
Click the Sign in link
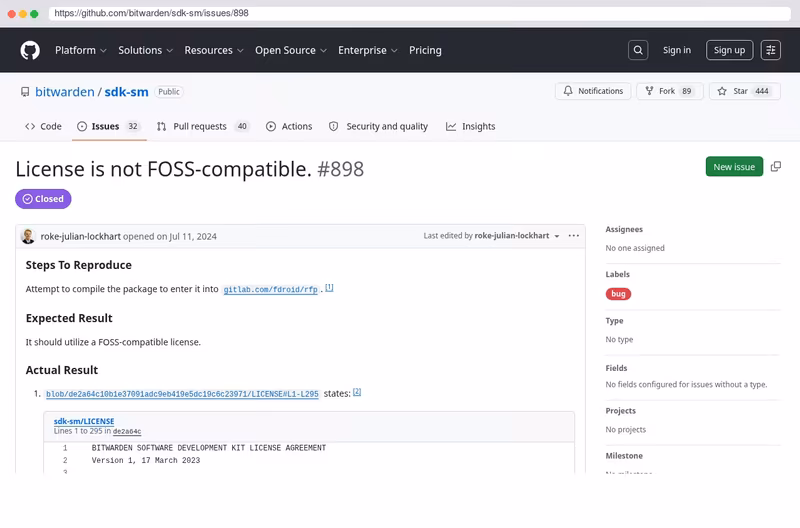677,50
